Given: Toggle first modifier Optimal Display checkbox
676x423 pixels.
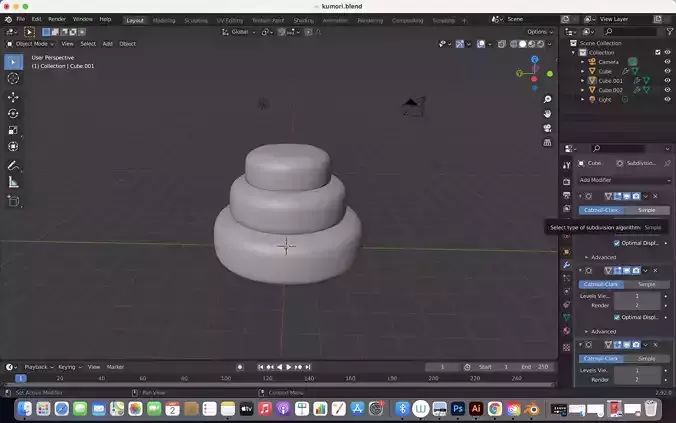Looking at the screenshot, I should click(x=617, y=243).
